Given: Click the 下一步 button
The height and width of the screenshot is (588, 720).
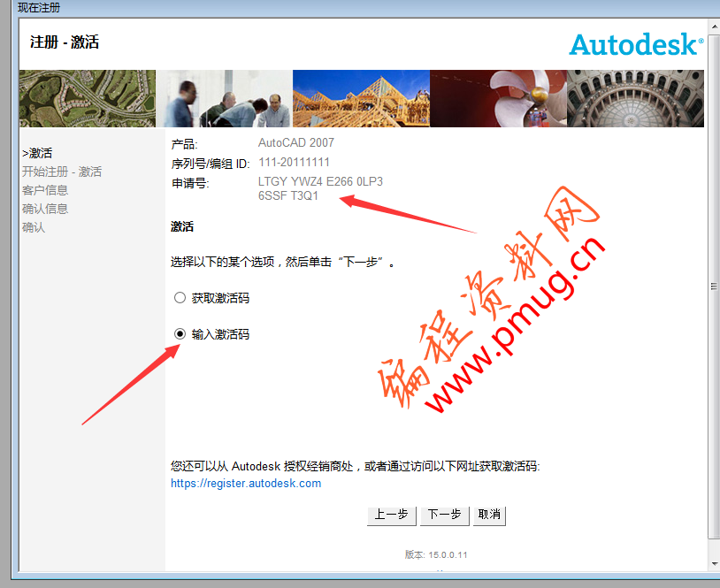Looking at the screenshot, I should tap(445, 515).
